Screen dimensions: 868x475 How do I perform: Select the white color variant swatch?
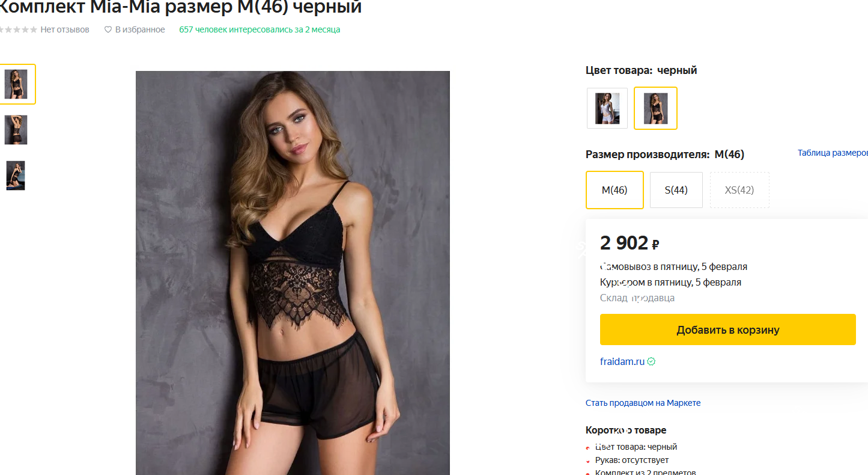[607, 108]
